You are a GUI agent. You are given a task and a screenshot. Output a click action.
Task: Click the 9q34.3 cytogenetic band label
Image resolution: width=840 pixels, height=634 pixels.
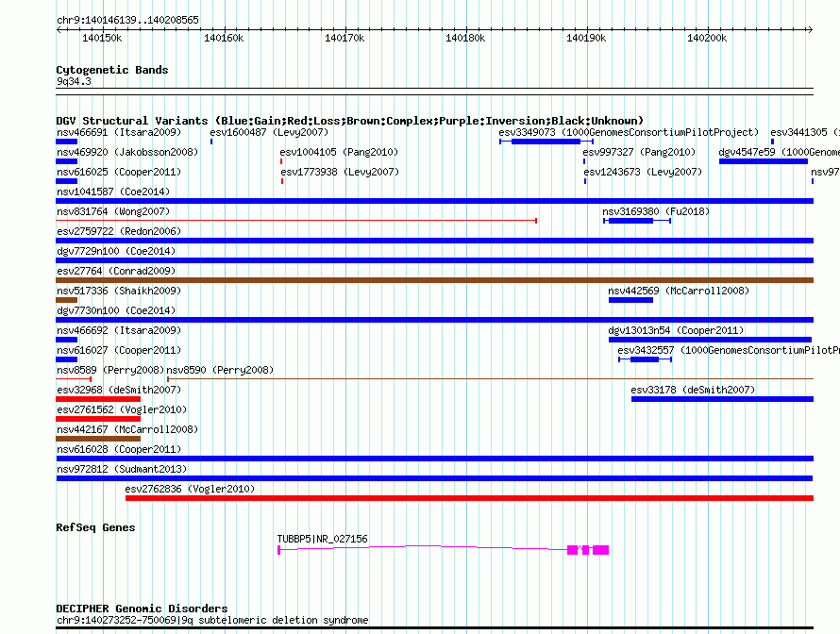pos(74,81)
